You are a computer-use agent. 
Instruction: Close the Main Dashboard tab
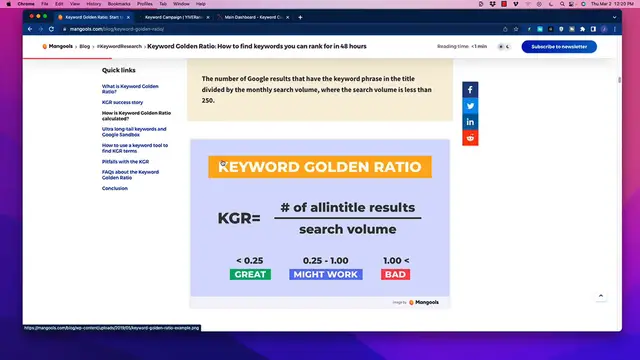coord(287,17)
